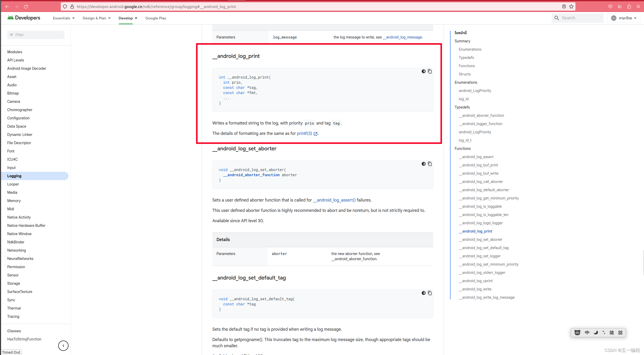Select Logging from the left sidebar

tap(14, 176)
